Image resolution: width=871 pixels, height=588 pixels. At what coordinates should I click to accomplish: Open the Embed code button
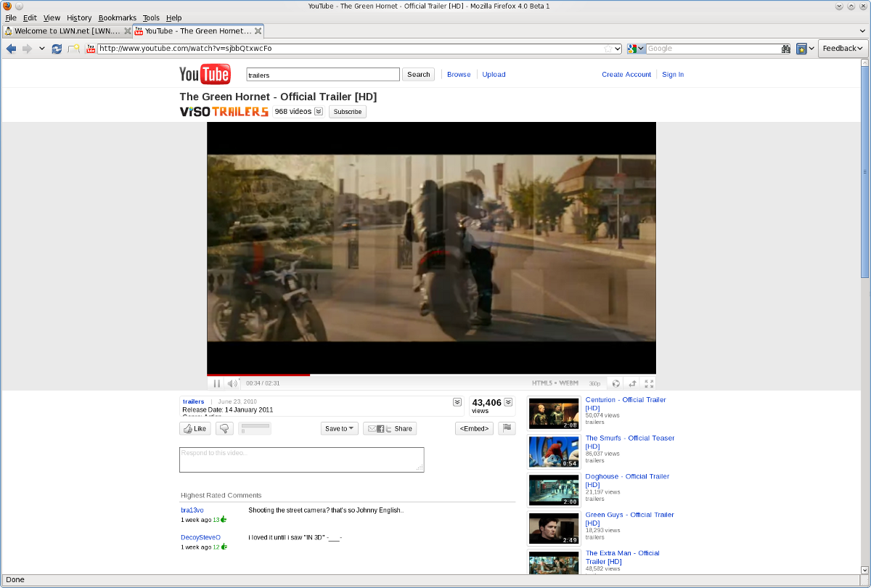[x=475, y=428]
